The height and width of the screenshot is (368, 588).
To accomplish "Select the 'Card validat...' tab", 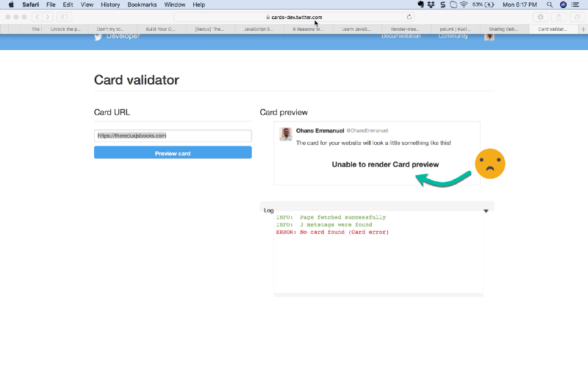I will (553, 29).
